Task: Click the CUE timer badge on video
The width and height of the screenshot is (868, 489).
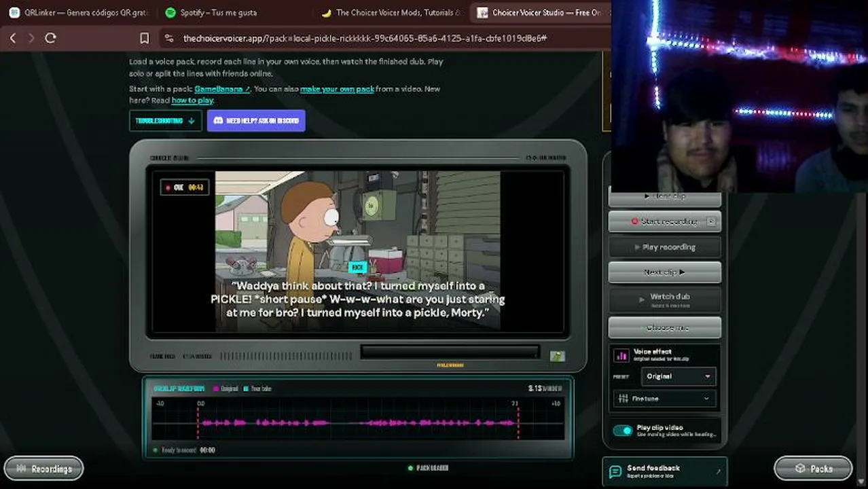Action: (x=184, y=187)
